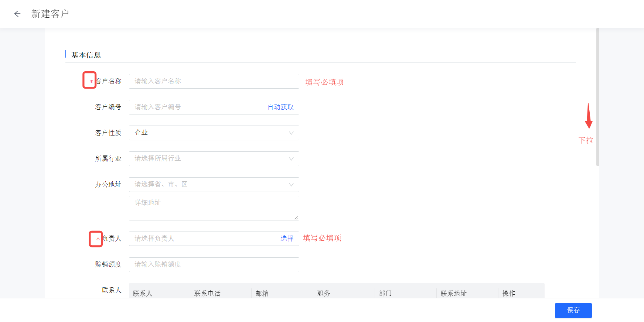The width and height of the screenshot is (644, 322).
Task: Click the 赊销额度 input field
Action: click(214, 265)
